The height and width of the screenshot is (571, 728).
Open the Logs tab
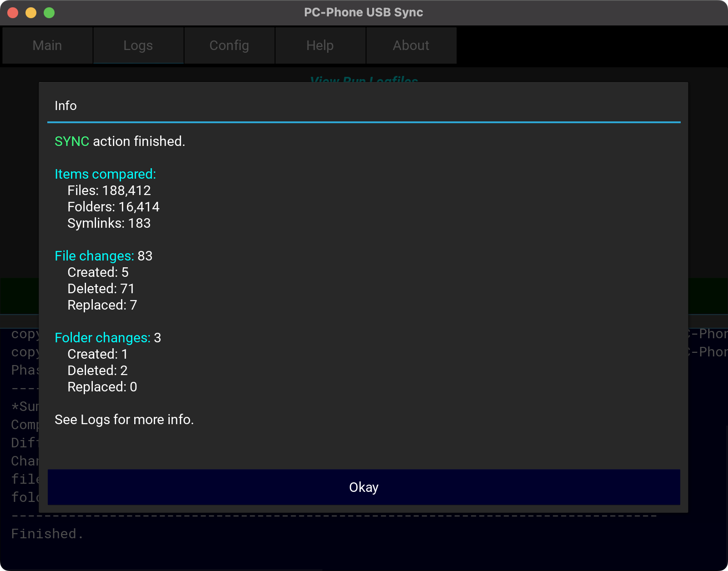138,45
